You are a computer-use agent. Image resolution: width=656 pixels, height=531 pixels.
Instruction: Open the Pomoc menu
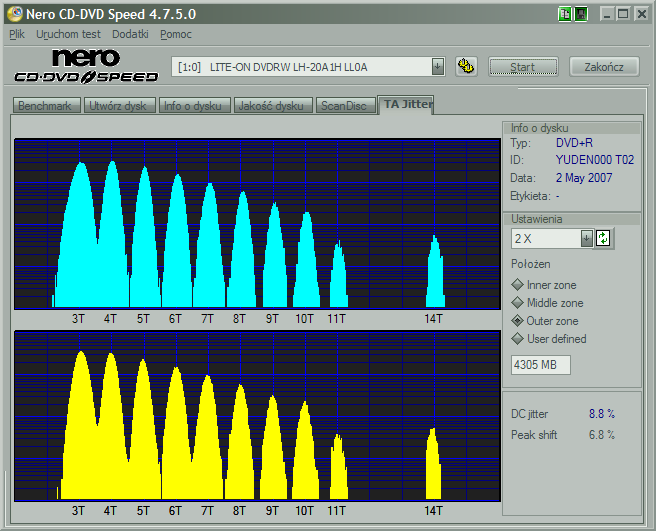[x=176, y=34]
